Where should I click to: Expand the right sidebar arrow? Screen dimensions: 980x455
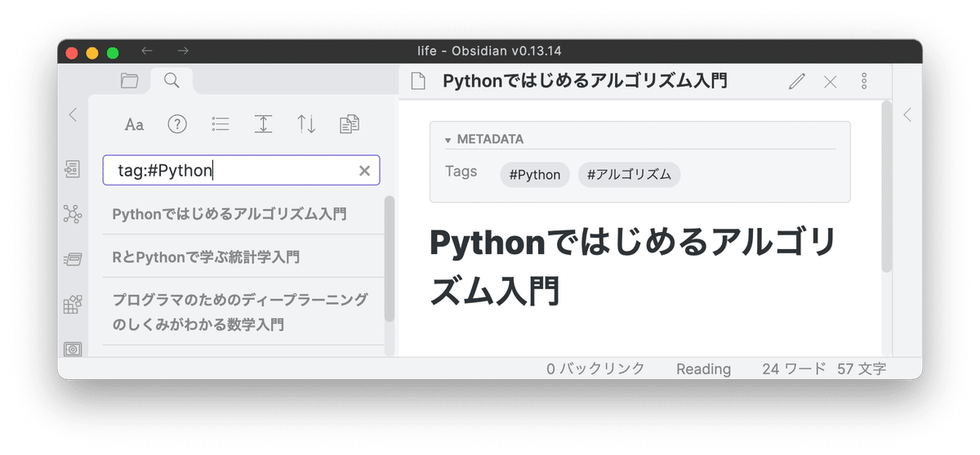point(907,115)
